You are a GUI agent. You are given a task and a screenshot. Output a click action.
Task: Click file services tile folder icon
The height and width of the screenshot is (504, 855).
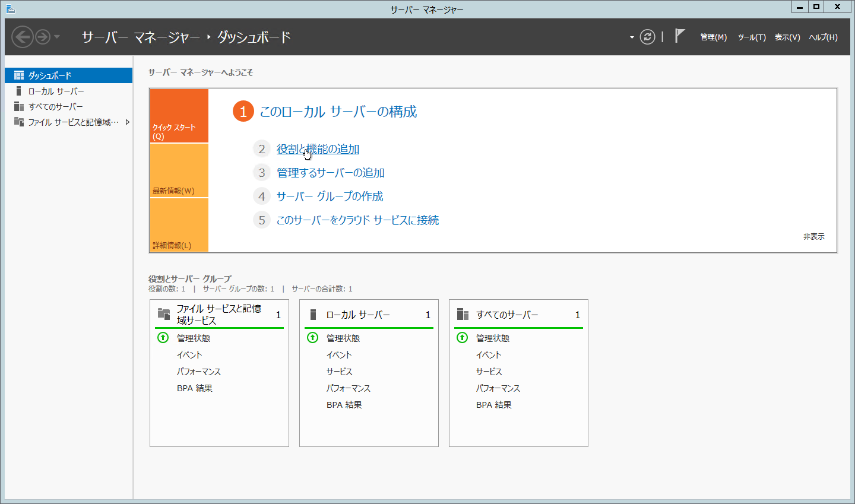tap(164, 314)
